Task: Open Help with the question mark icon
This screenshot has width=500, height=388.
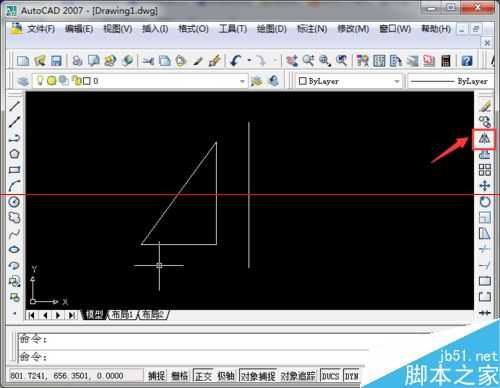Action: pyautogui.click(x=467, y=61)
